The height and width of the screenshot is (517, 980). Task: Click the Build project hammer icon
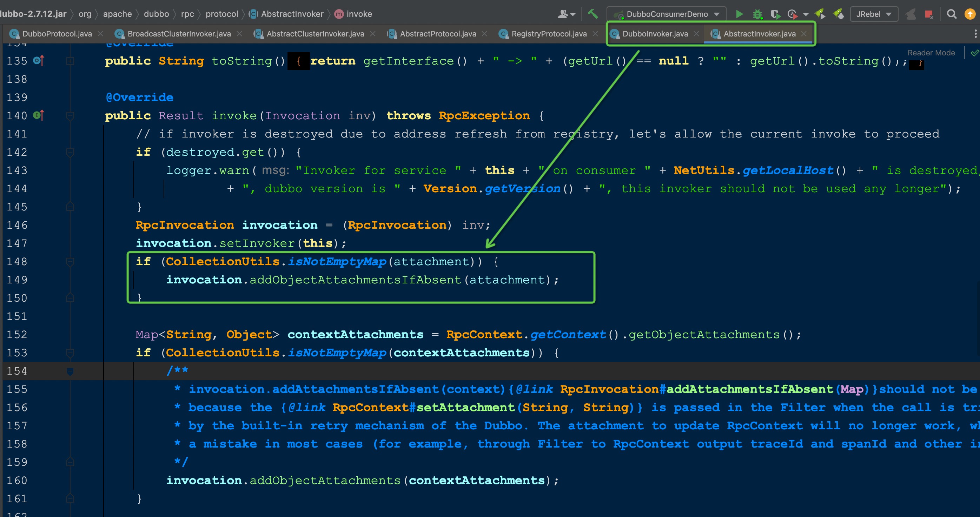593,14
